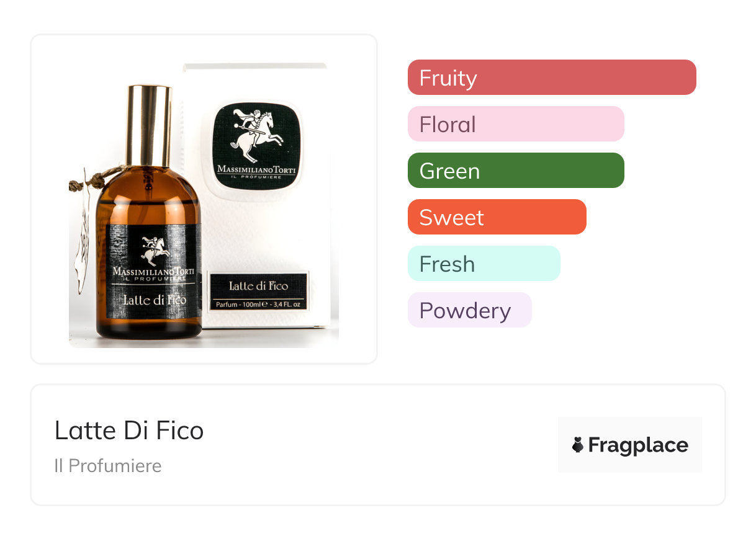The height and width of the screenshot is (536, 756).
Task: Click the Parfum 100ml size text
Action: [x=258, y=305]
